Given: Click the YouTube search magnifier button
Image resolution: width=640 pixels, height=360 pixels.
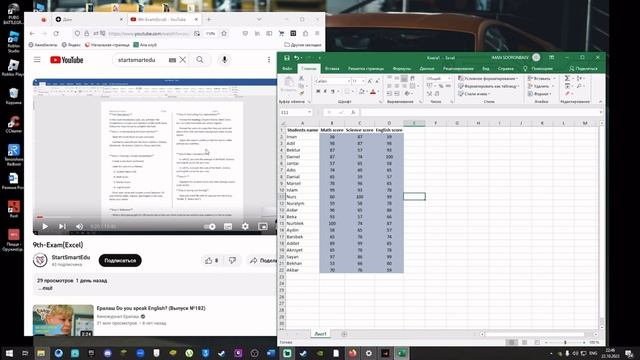Looking at the screenshot, I should click(x=200, y=60).
